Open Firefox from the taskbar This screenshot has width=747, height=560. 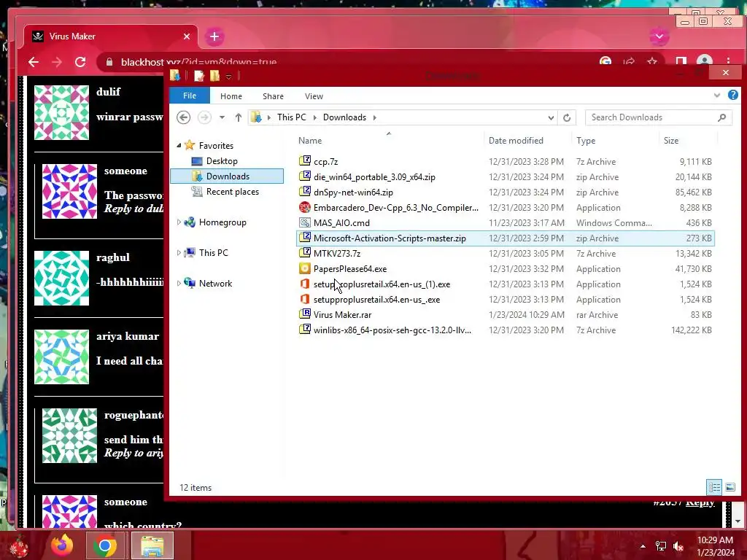(x=63, y=545)
